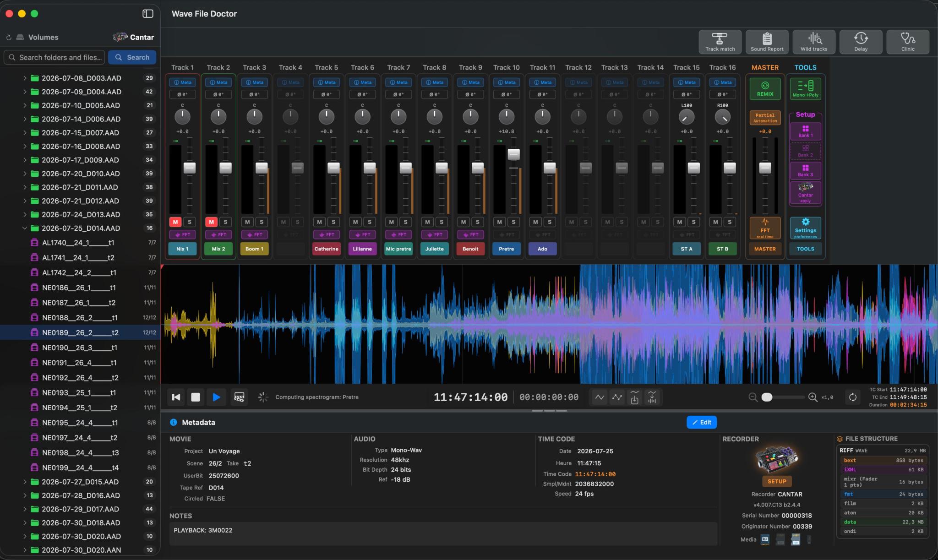This screenshot has height=560, width=938.
Task: Click the waveform refresh icon
Action: tap(852, 397)
